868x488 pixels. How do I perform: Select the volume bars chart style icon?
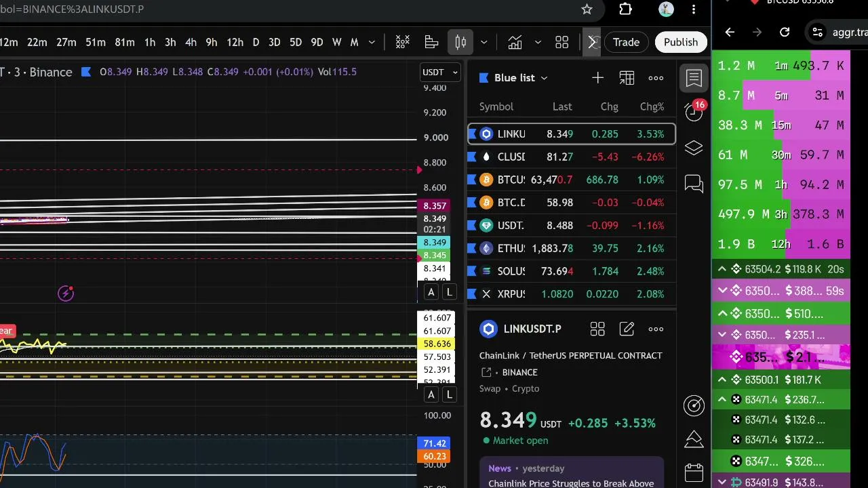coord(431,42)
